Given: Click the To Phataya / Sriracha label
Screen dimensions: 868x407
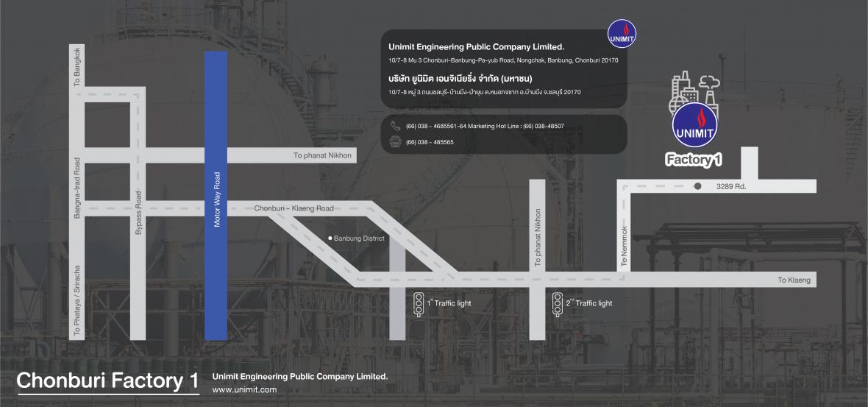Looking at the screenshot, I should (77, 300).
